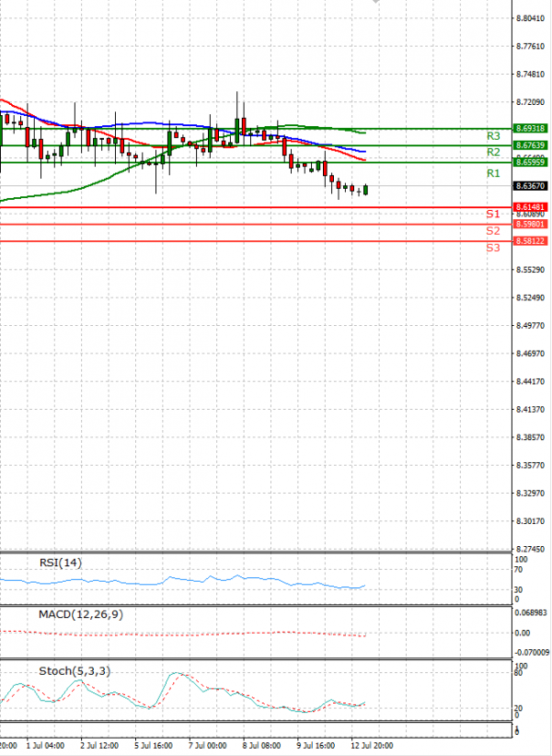
Task: Click the current price tag 8.63670
Action: click(530, 186)
